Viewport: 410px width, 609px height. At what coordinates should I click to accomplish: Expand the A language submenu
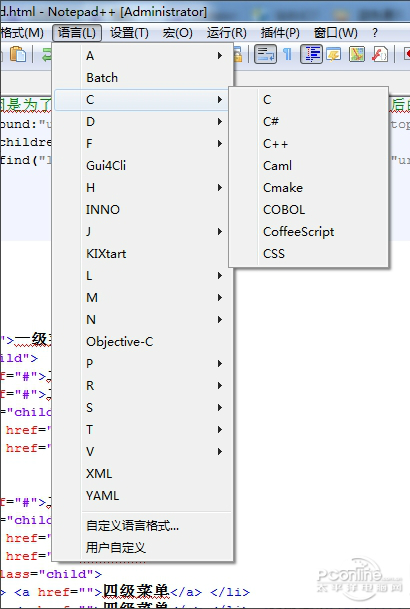pyautogui.click(x=143, y=56)
